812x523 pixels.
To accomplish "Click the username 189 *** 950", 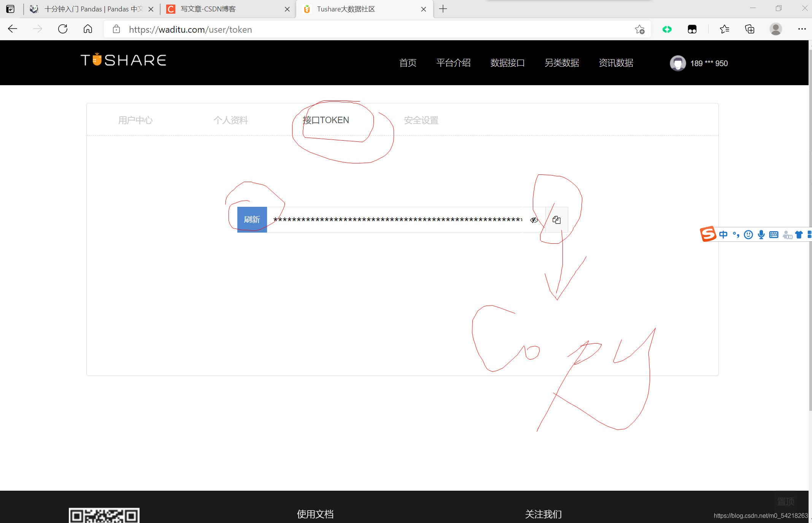I will [709, 63].
